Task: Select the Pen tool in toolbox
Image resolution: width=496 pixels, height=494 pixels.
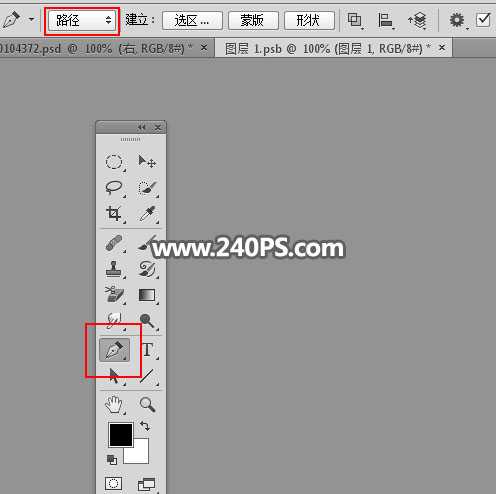Action: click(x=114, y=350)
